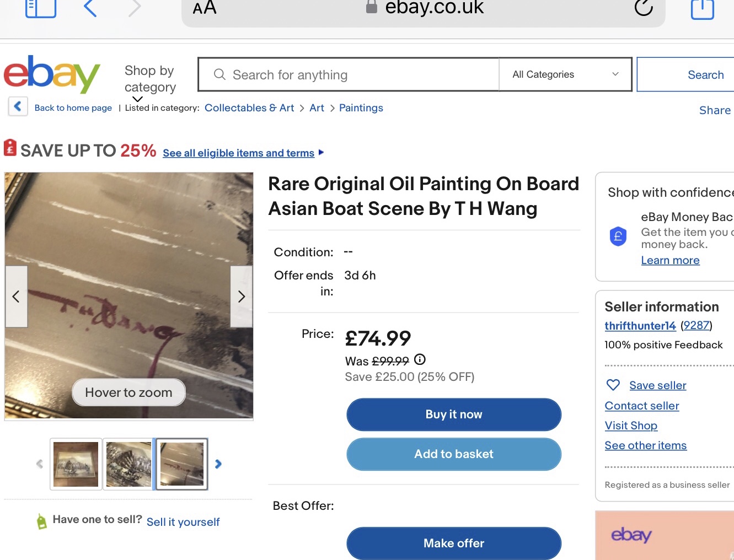
Task: Tap the Safari share icon
Action: click(x=702, y=9)
